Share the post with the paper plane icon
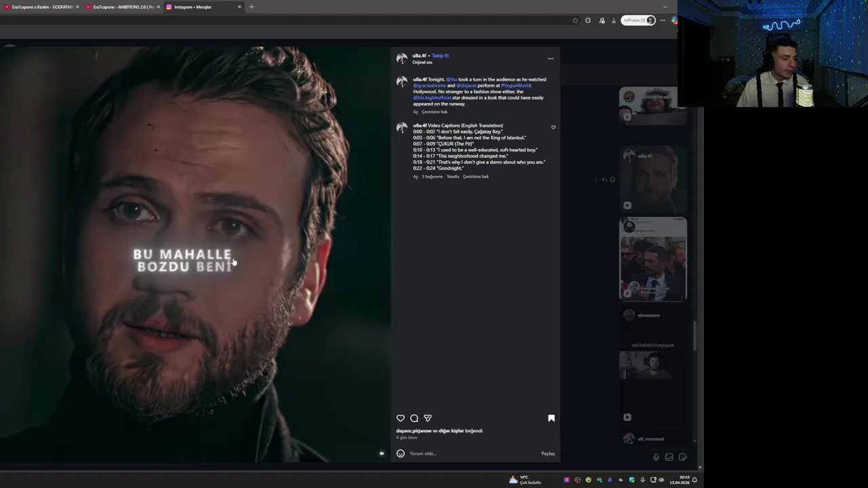Viewport: 868px width, 488px height. coord(427,418)
